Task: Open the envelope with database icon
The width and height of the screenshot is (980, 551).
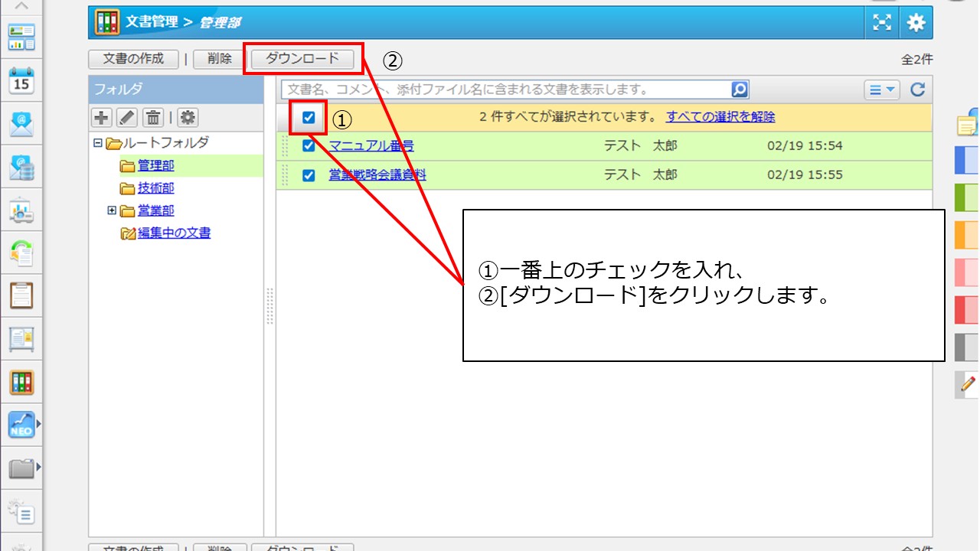Action: (x=21, y=168)
